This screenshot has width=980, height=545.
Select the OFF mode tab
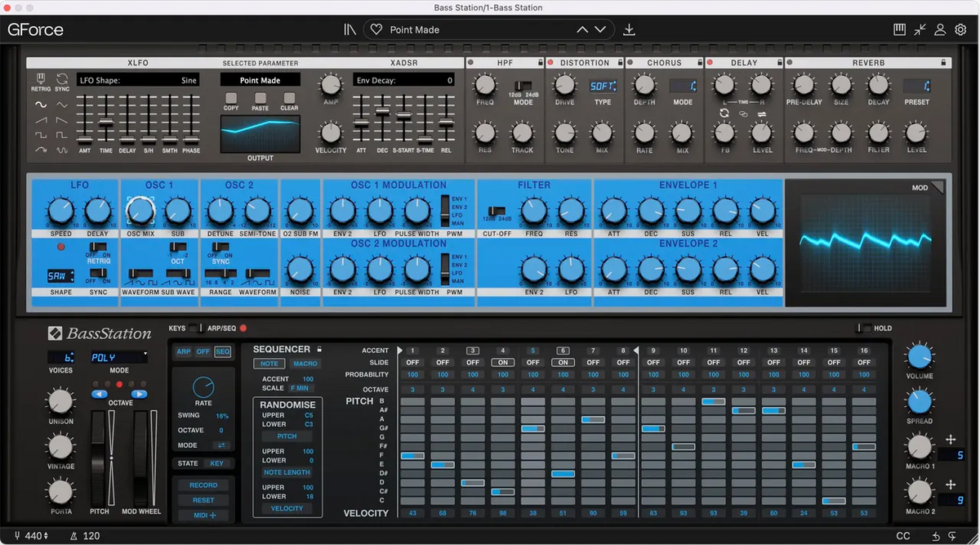tap(203, 351)
